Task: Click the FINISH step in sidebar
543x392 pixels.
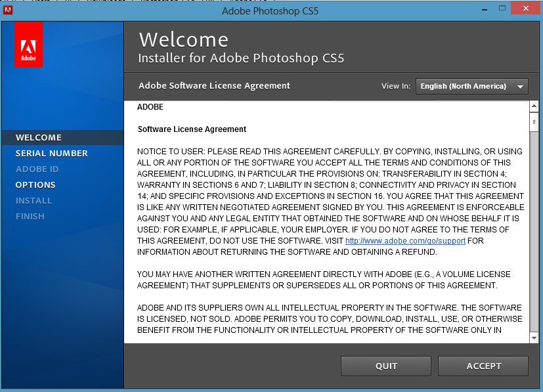Action: 30,216
